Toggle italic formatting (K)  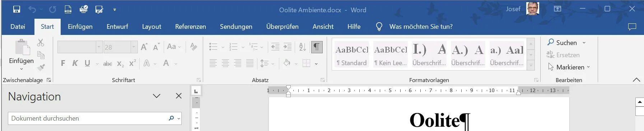pos(75,63)
